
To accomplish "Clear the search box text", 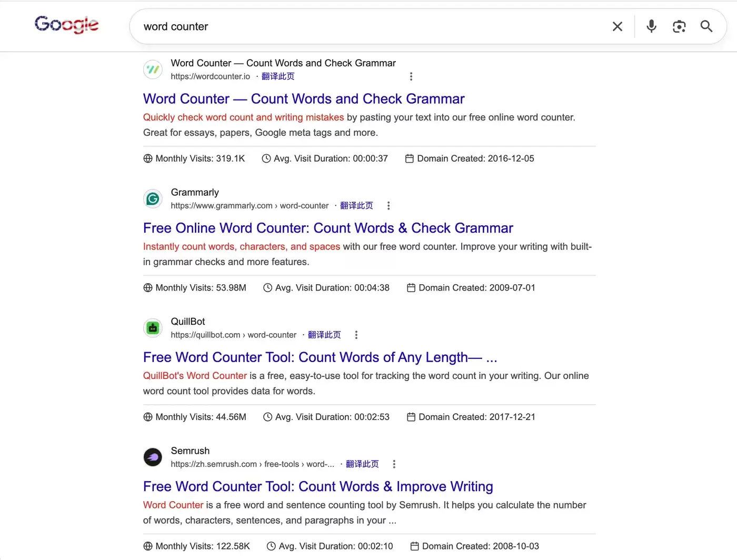I will click(x=618, y=26).
